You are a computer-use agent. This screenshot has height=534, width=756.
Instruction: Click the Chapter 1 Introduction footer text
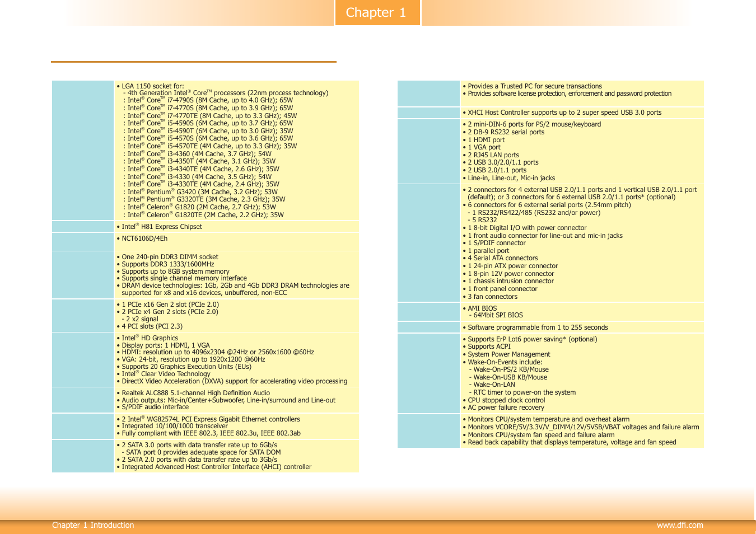point(93,525)
